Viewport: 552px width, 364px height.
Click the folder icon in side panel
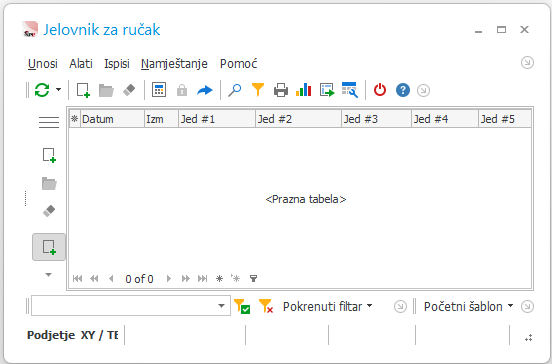pyautogui.click(x=49, y=183)
